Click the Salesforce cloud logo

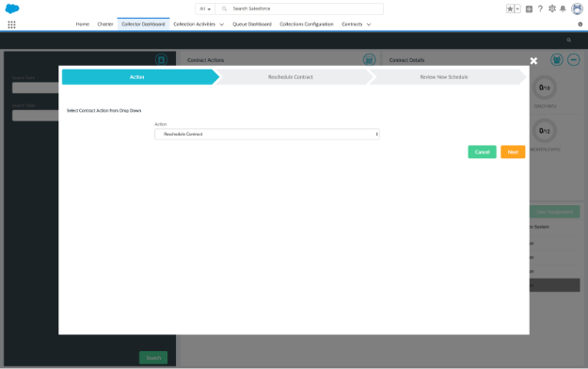click(x=12, y=8)
